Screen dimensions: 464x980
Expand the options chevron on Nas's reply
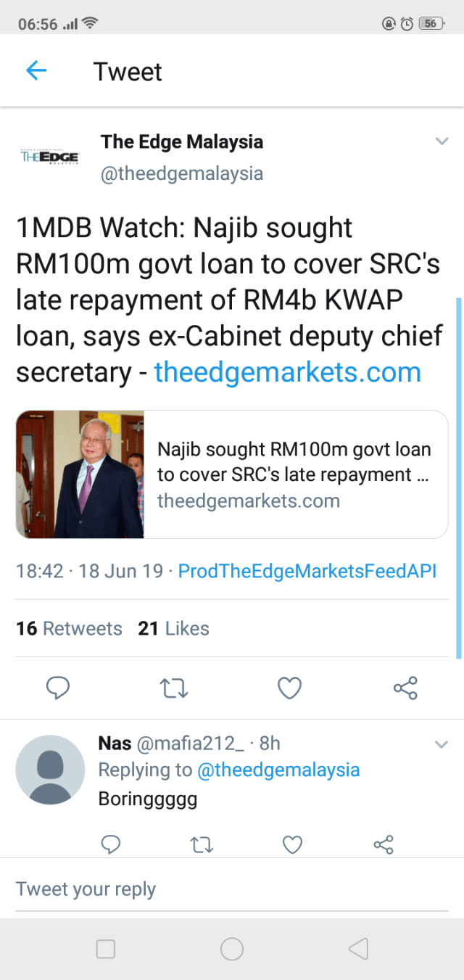click(x=442, y=744)
